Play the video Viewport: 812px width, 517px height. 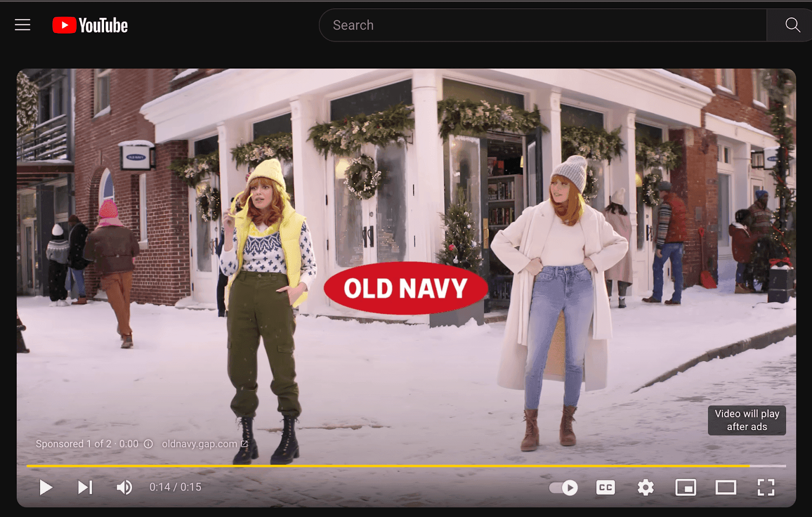click(x=46, y=487)
